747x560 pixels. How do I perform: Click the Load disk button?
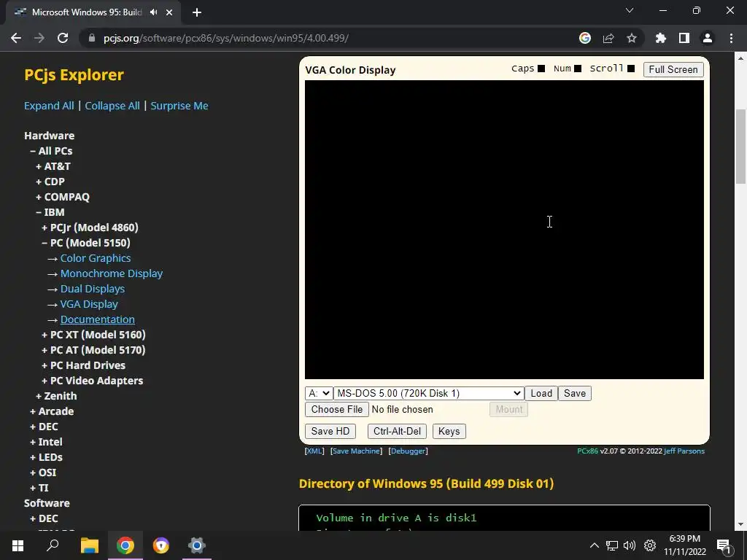pyautogui.click(x=541, y=393)
